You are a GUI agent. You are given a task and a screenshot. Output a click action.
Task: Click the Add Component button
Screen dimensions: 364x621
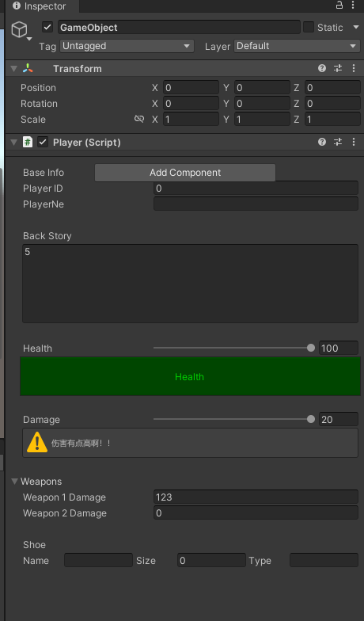(185, 173)
